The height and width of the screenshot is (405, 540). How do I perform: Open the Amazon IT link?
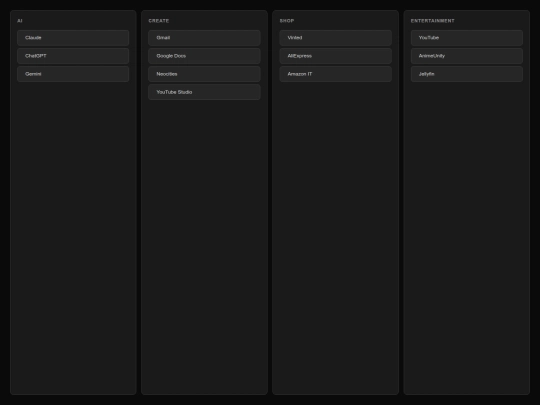point(335,74)
